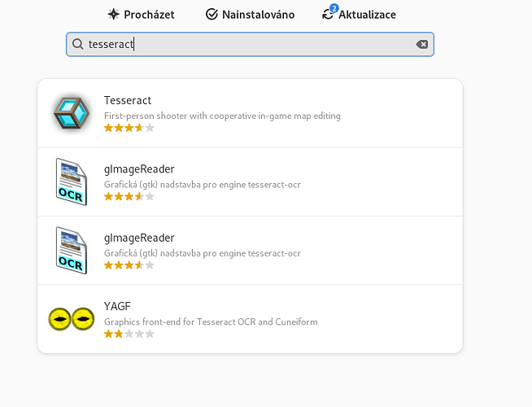Open the YAGF yellow eyes icon
532x407 pixels.
[x=72, y=319]
